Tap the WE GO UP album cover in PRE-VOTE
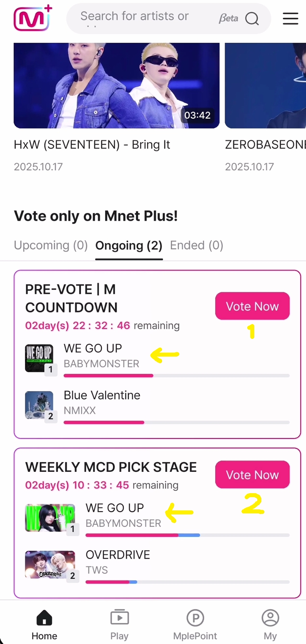Screen dimensions: 306x644 39,358
